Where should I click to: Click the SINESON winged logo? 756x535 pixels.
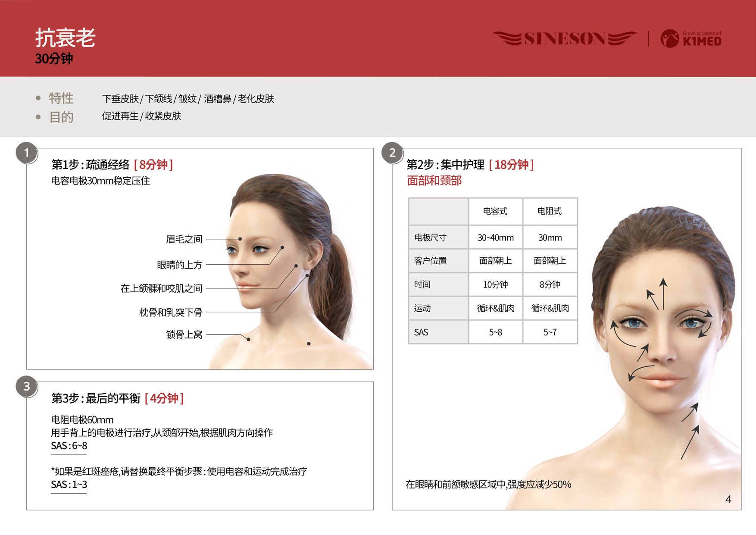565,39
